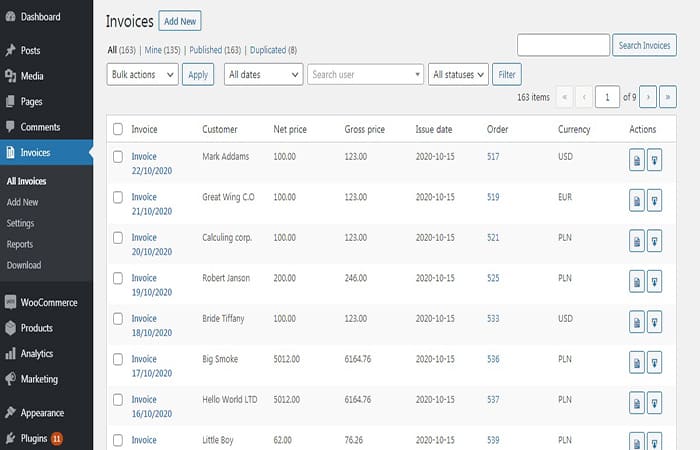Expand the All dates filter dropdown
Image resolution: width=700 pixels, height=450 pixels.
click(263, 74)
